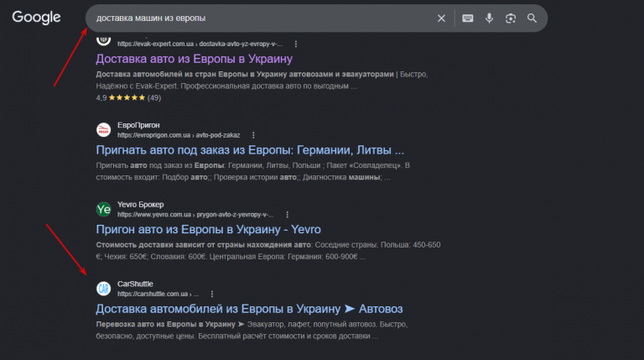The height and width of the screenshot is (360, 644).
Task: Click the ЕвроПригон site favicon
Action: coord(103,130)
